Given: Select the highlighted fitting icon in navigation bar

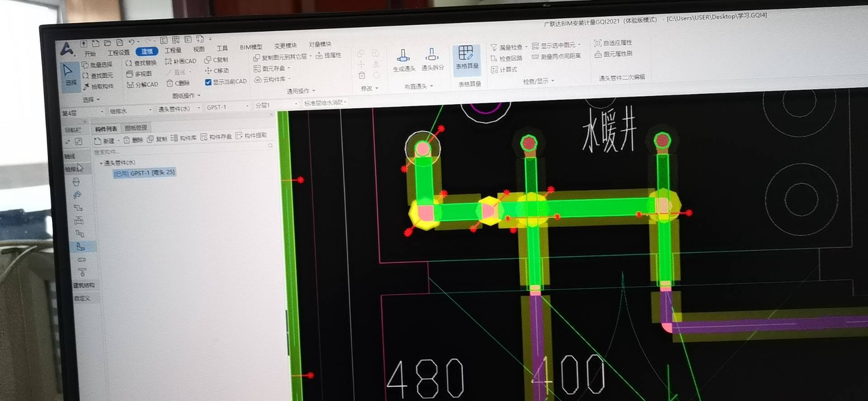Looking at the screenshot, I should point(80,247).
